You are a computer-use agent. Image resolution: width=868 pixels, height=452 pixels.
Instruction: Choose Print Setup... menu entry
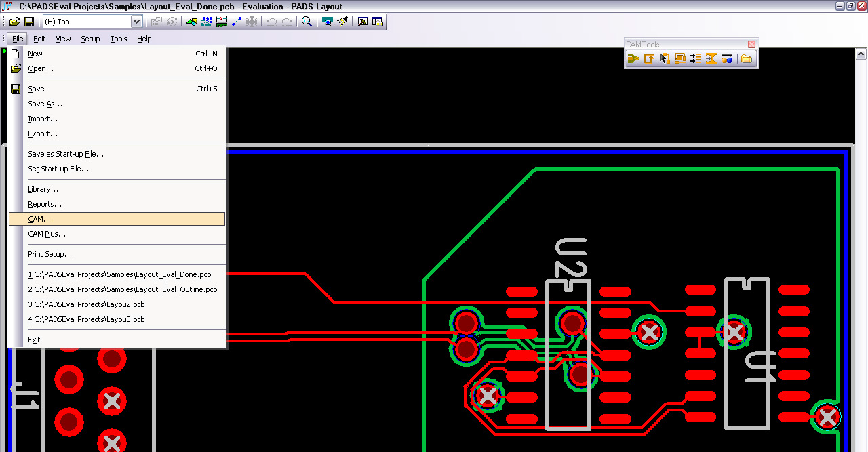(x=117, y=254)
